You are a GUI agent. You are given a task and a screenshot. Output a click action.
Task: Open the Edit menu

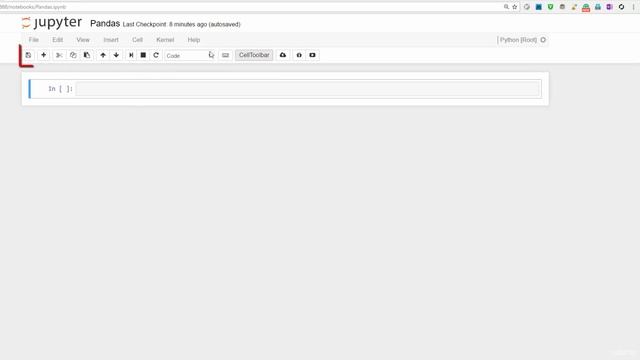click(x=58, y=40)
